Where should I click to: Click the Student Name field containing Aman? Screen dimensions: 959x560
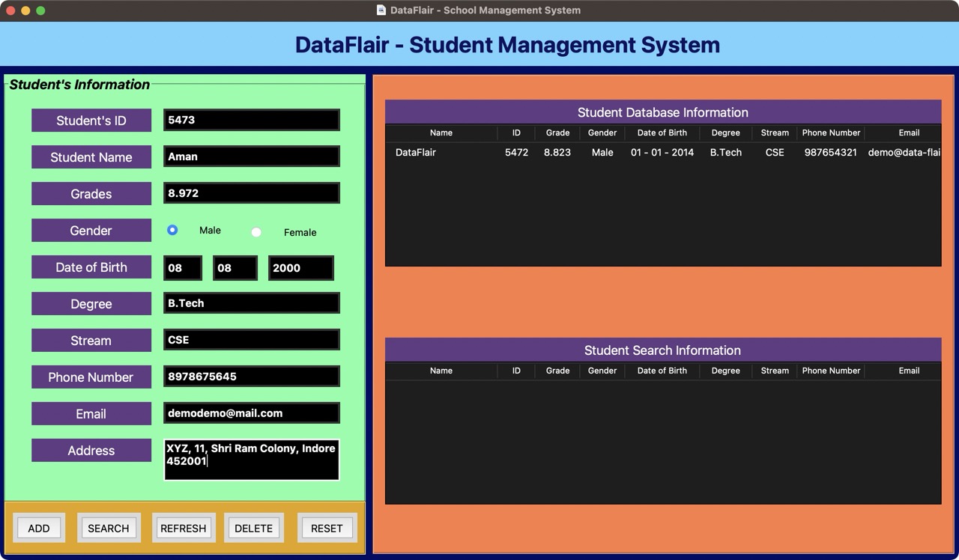point(252,156)
